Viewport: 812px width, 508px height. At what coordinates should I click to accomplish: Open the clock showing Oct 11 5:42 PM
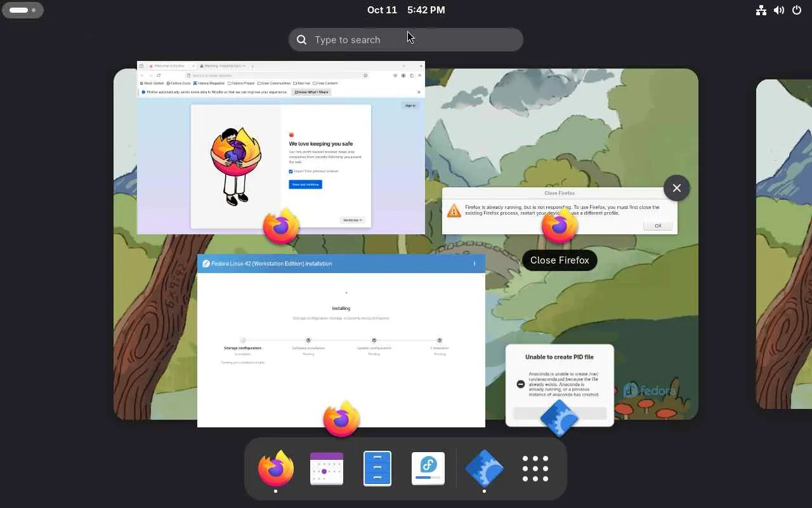[x=406, y=10]
